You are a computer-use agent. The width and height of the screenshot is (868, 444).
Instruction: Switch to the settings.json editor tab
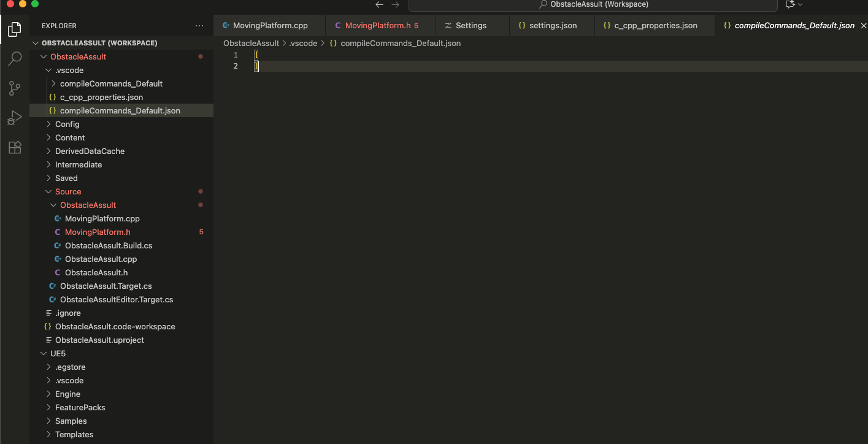pyautogui.click(x=551, y=26)
